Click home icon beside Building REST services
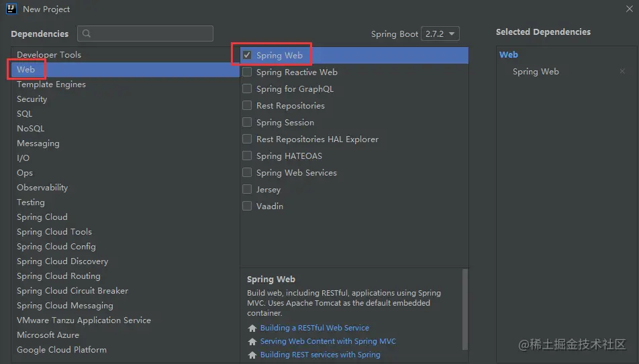Image resolution: width=639 pixels, height=364 pixels. (x=252, y=355)
